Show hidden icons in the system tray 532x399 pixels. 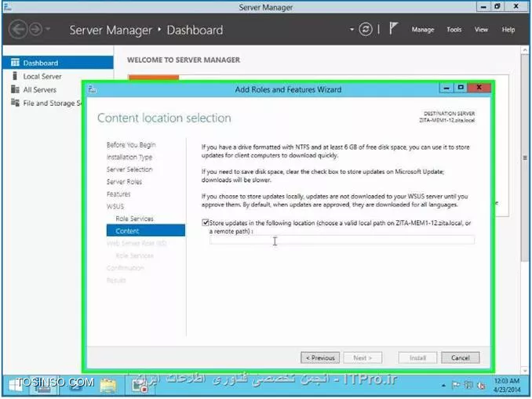[443, 386]
